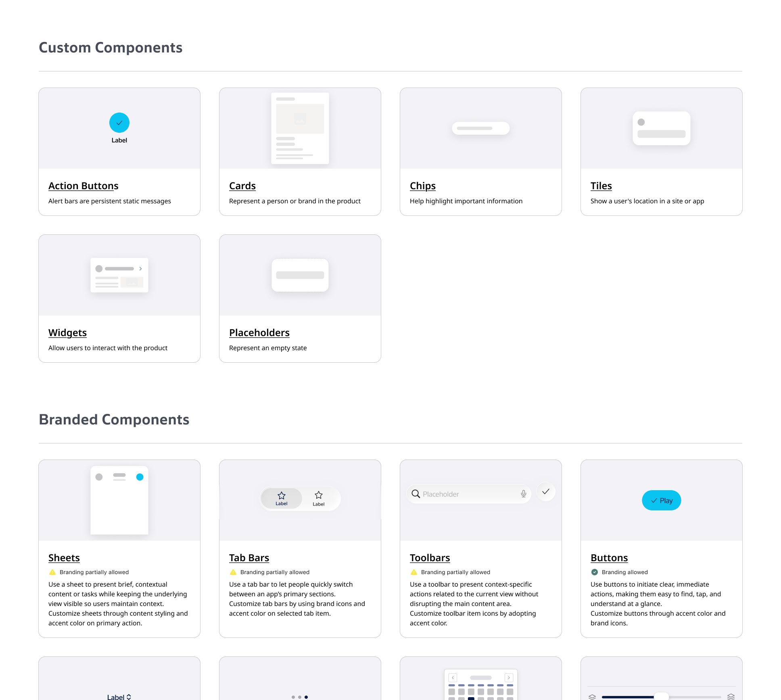The width and height of the screenshot is (781, 700).
Task: Click the microphone icon in search field
Action: click(523, 494)
